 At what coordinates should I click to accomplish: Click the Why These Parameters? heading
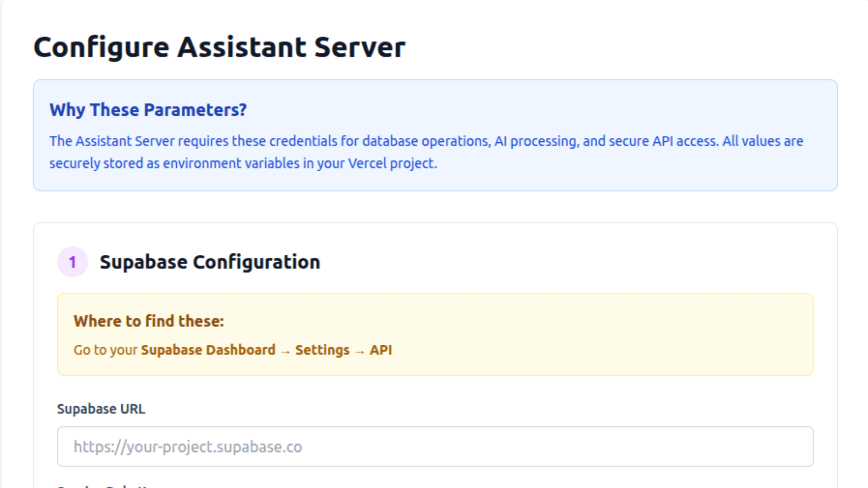point(148,110)
